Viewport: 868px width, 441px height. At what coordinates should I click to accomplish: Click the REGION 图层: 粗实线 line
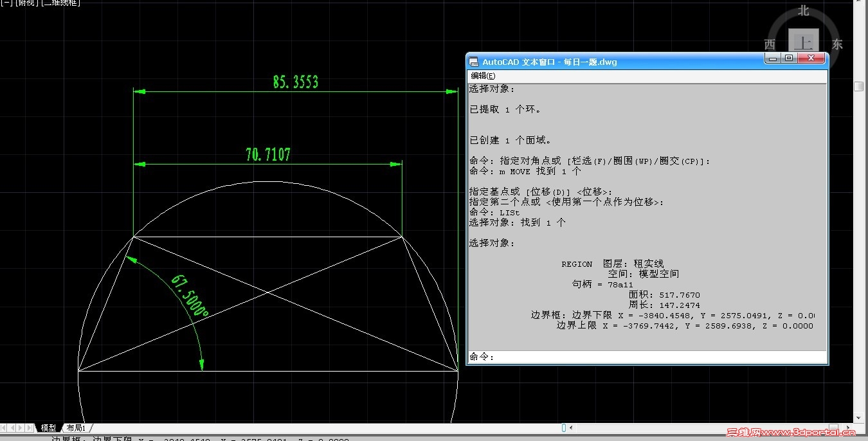point(612,264)
